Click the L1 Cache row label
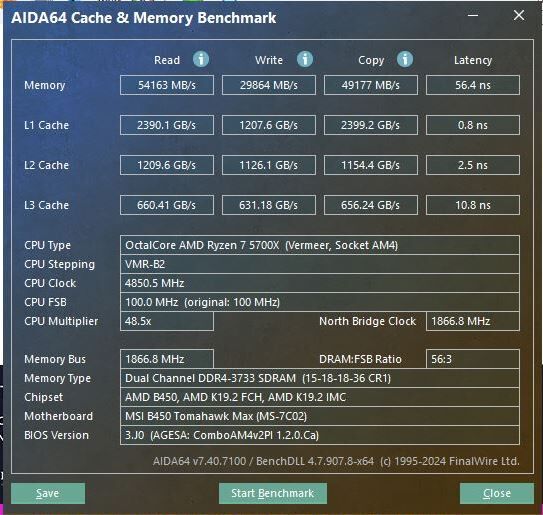The width and height of the screenshot is (543, 515). coord(46,125)
